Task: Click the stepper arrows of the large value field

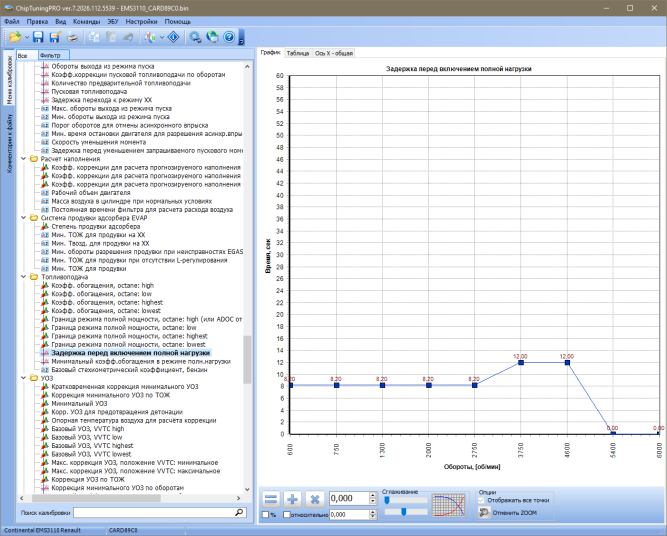Action: point(373,498)
